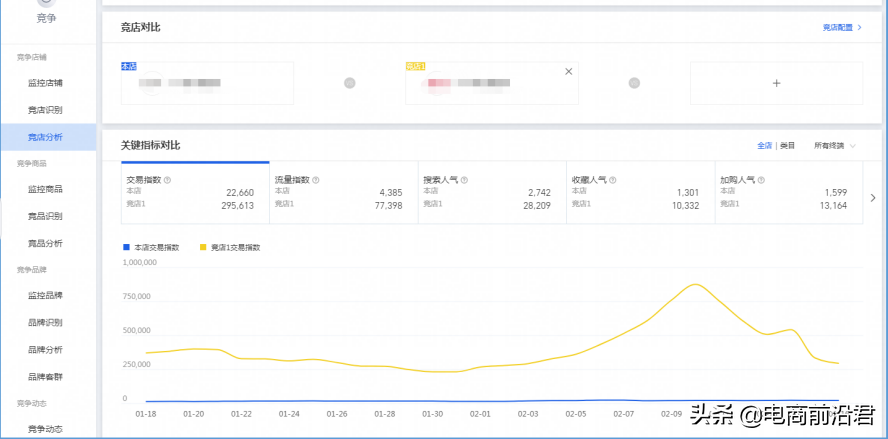Click the 竞争 module label atop the sidebar
Screen dimensions: 888x439
46,18
